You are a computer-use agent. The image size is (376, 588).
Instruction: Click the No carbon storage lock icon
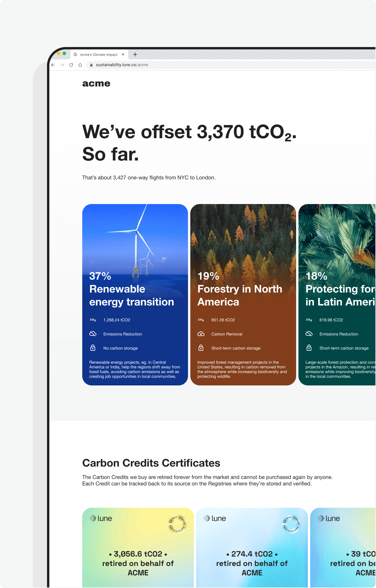pyautogui.click(x=93, y=348)
